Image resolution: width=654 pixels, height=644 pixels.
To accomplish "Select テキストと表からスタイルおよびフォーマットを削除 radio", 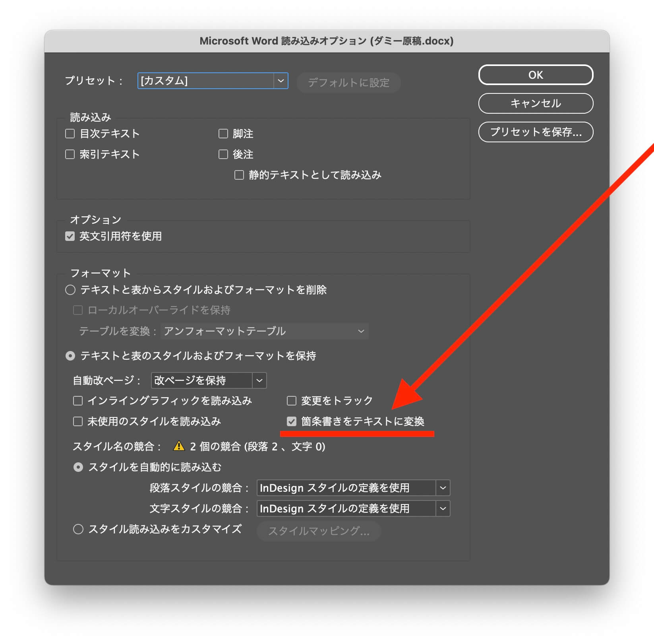I will click(70, 290).
